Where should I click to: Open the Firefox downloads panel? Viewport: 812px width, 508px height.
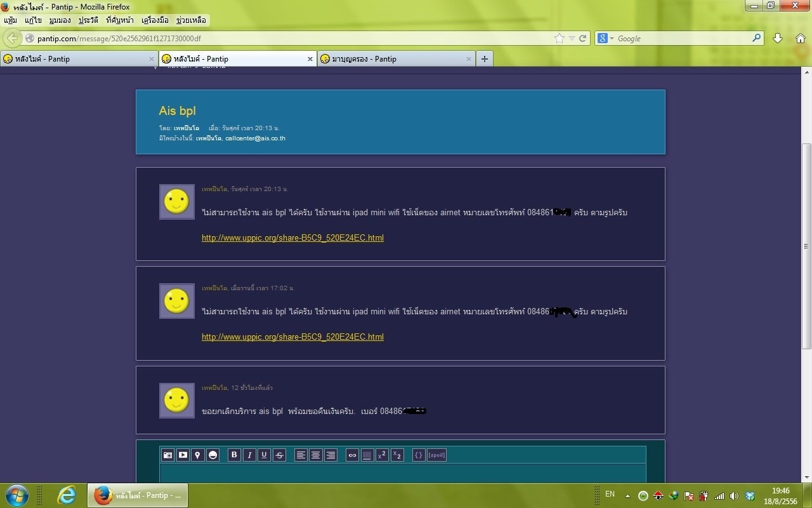pos(778,38)
